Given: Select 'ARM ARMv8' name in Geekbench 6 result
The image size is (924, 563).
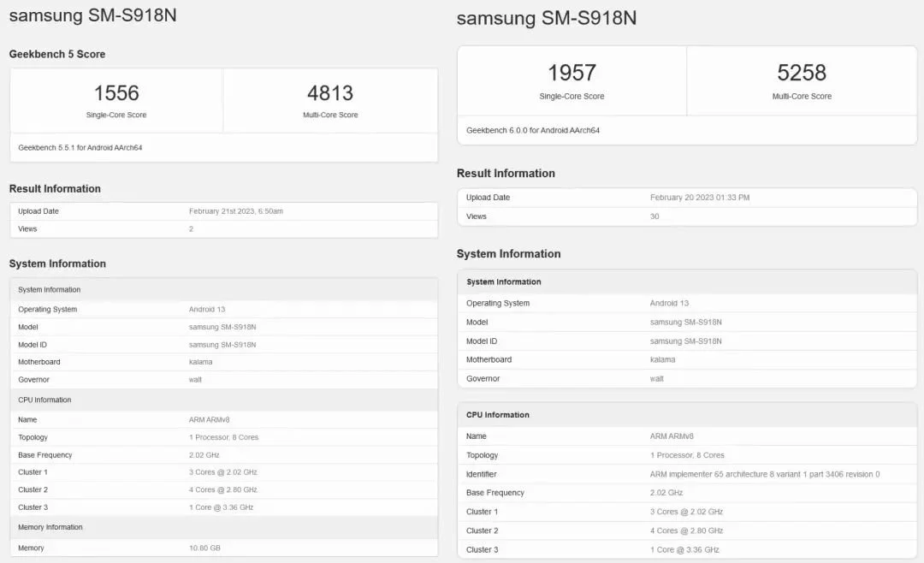Looking at the screenshot, I should pyautogui.click(x=672, y=436).
